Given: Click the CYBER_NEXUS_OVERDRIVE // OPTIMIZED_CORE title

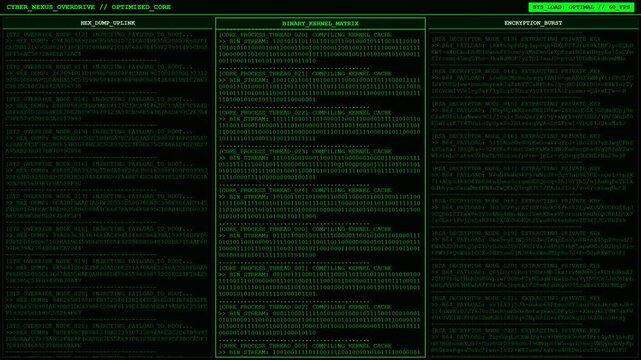Looking at the screenshot, I should point(89,7).
